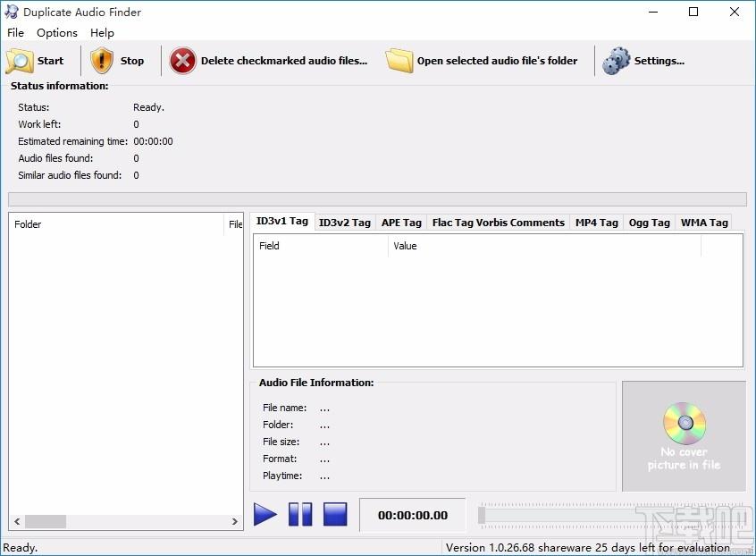Maximize the Duplicate Audio Finder window

tap(693, 12)
